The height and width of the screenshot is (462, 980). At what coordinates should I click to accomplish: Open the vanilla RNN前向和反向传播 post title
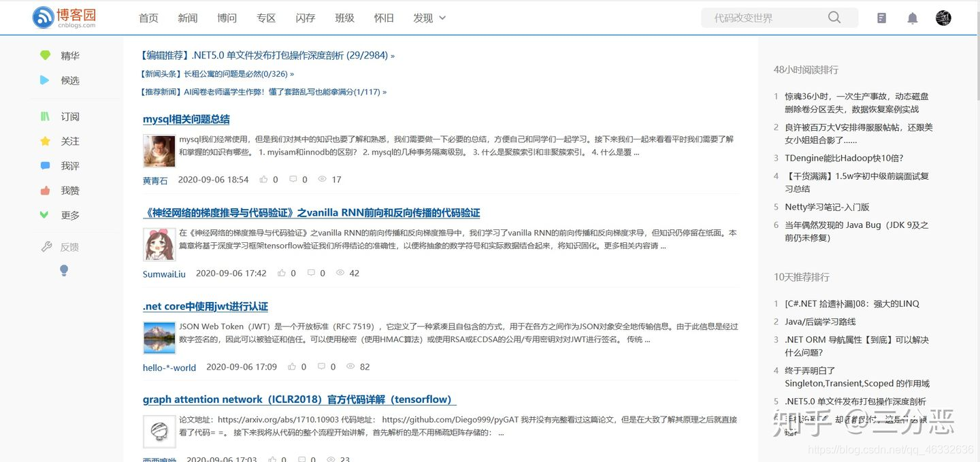click(312, 213)
